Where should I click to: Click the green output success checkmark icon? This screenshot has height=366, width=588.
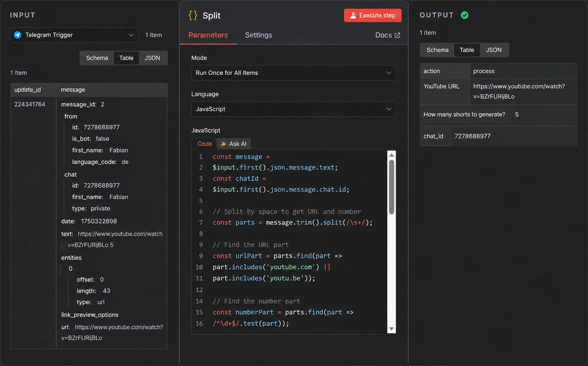(x=465, y=15)
